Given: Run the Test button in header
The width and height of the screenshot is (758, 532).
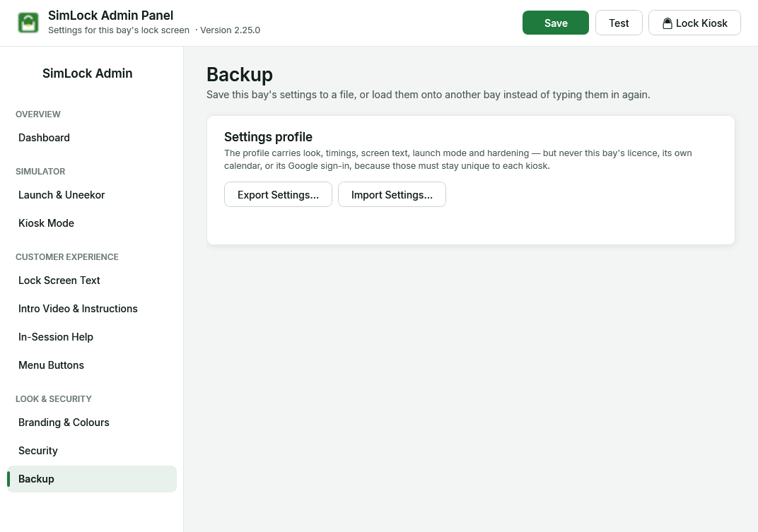Looking at the screenshot, I should [619, 23].
